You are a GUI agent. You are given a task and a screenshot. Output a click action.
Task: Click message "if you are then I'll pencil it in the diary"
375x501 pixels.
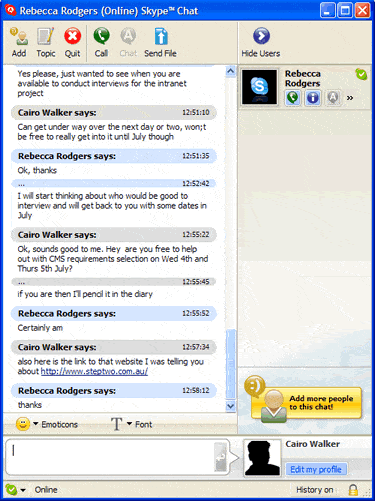tap(85, 294)
